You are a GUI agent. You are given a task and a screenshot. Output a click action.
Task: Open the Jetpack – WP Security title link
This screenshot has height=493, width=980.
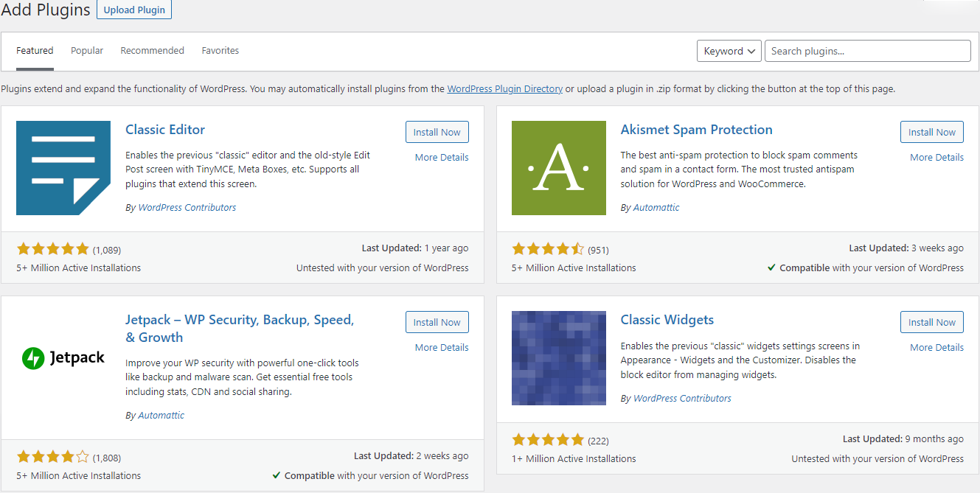click(240, 329)
